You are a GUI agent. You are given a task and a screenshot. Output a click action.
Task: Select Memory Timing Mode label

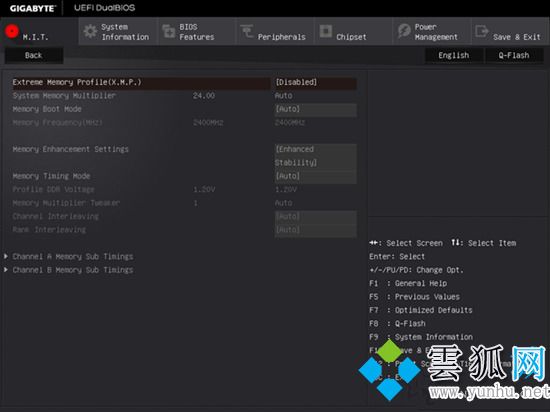point(51,176)
